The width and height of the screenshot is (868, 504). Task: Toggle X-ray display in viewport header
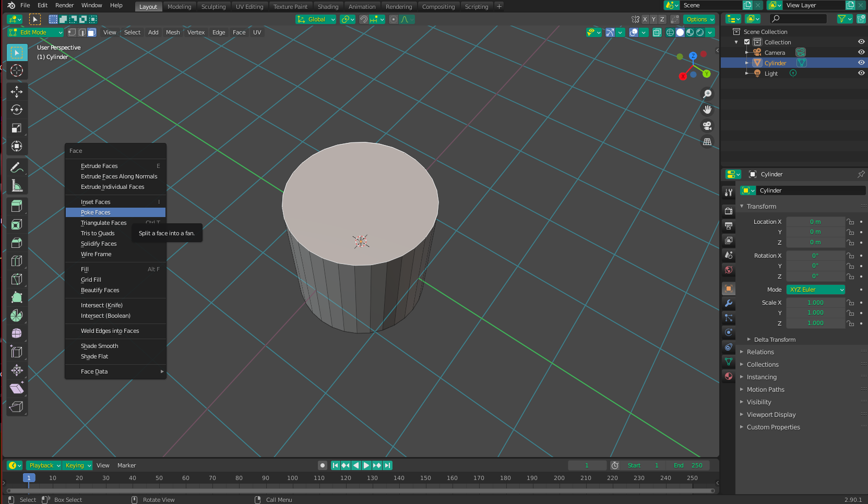point(657,32)
